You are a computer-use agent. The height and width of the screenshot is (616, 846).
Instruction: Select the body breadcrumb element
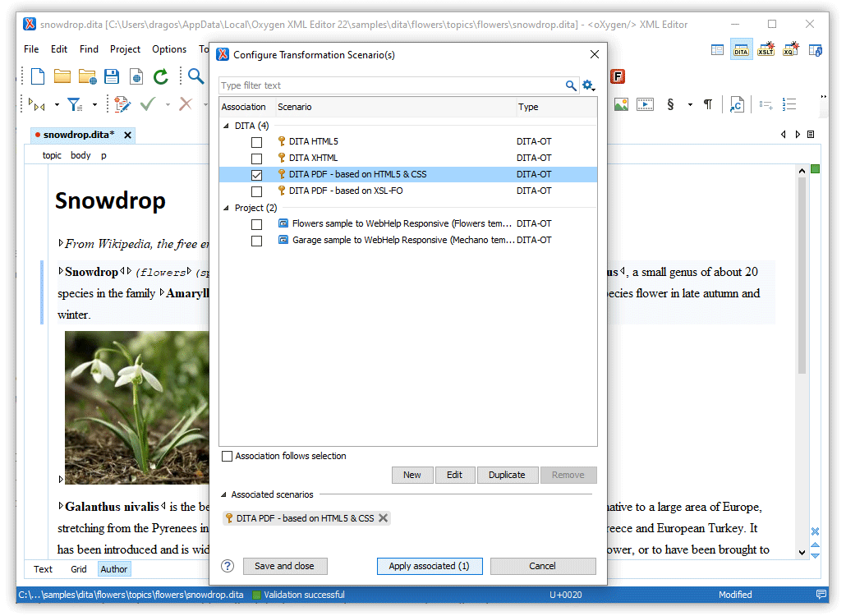pos(80,155)
